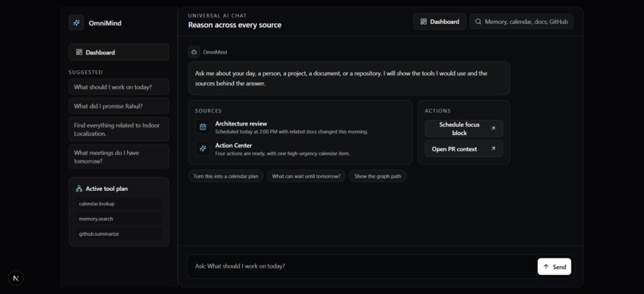The image size is (644, 294).
Task: Click the OmniMind title in sidebar
Action: coord(105,23)
